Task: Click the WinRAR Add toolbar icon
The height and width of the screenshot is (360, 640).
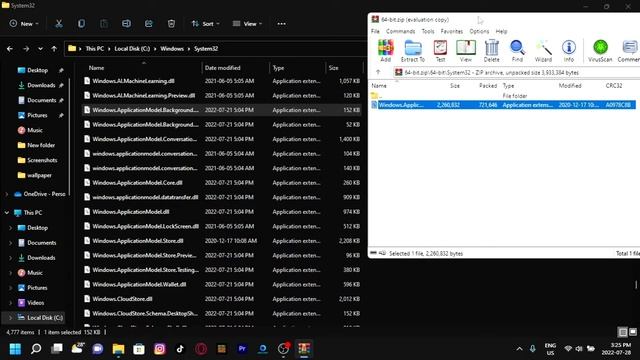Action: [385, 51]
